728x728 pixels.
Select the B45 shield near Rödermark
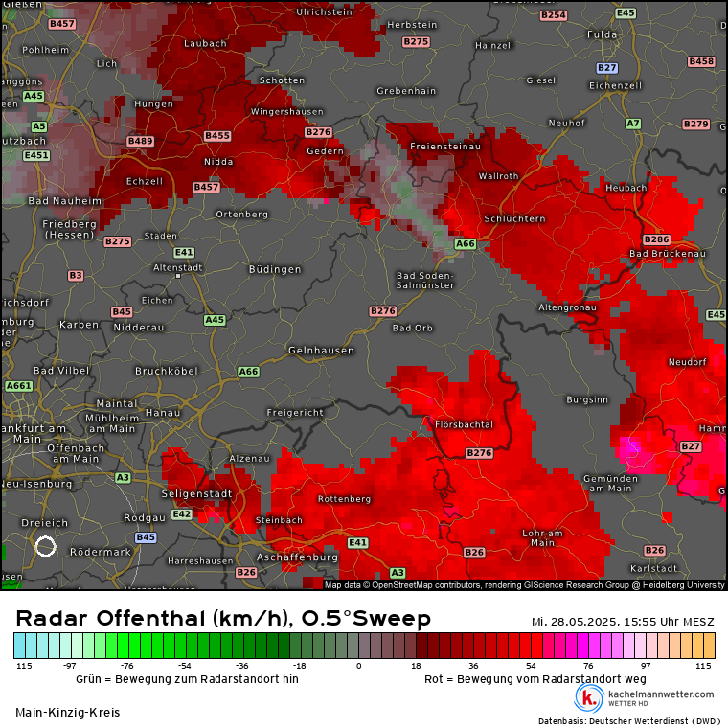[x=146, y=537]
